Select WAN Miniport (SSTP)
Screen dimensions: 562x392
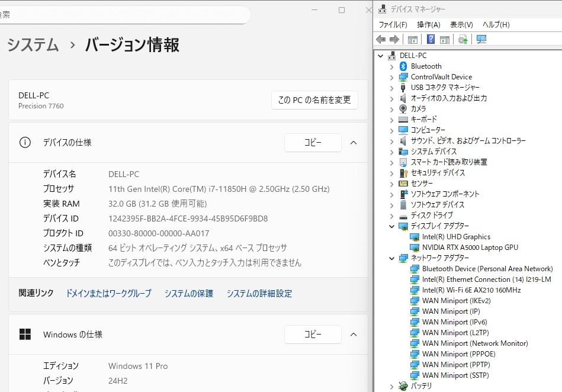[x=455, y=375]
